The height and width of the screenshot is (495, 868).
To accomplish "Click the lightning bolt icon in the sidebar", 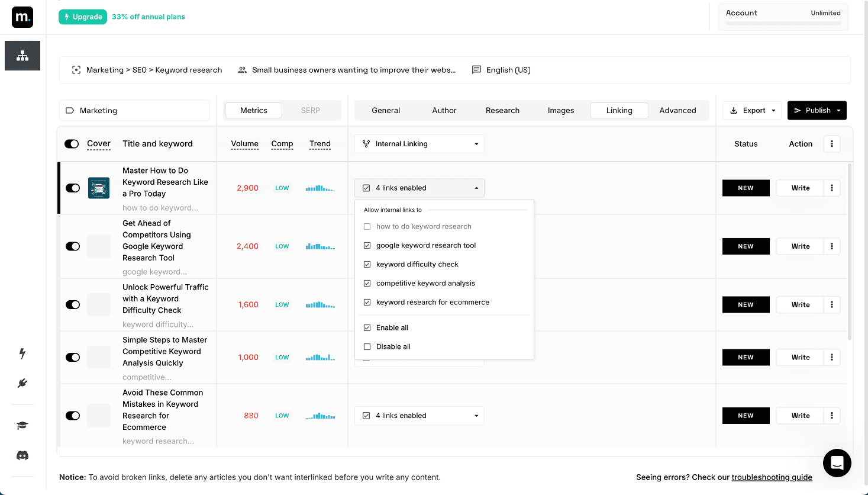I will 22,353.
